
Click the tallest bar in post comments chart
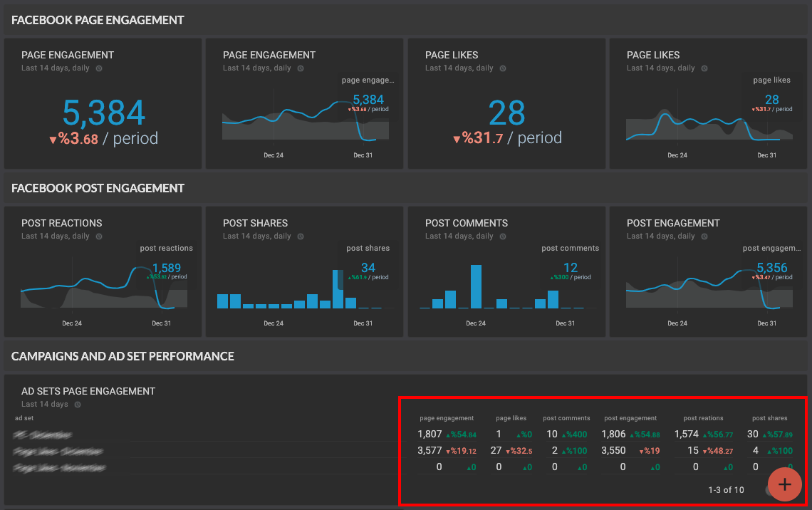(476, 287)
